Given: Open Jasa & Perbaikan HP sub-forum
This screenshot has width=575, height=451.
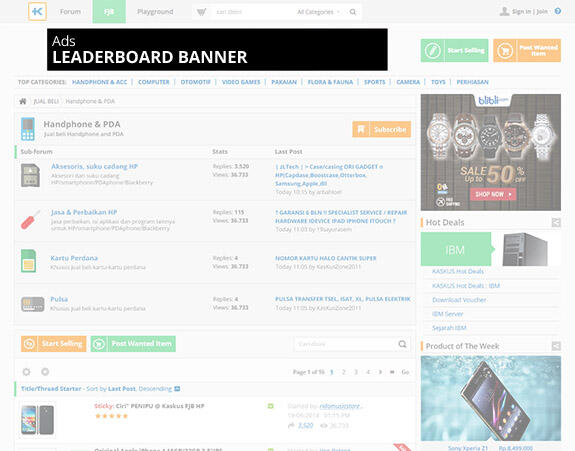Looking at the screenshot, I should pos(84,212).
